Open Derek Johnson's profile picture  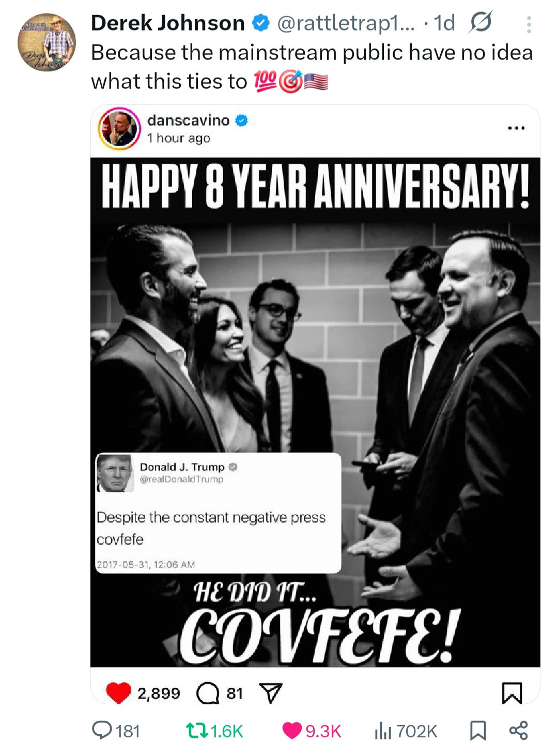pyautogui.click(x=47, y=43)
